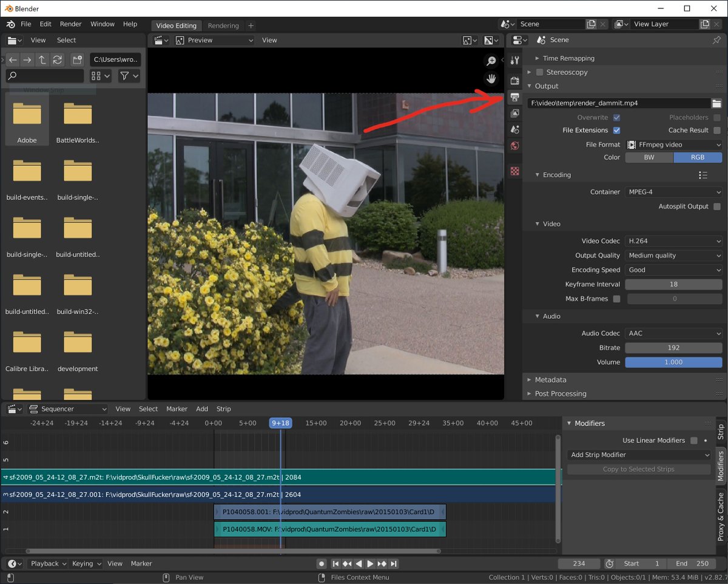
Task: Open the File Format dropdown
Action: pos(674,145)
